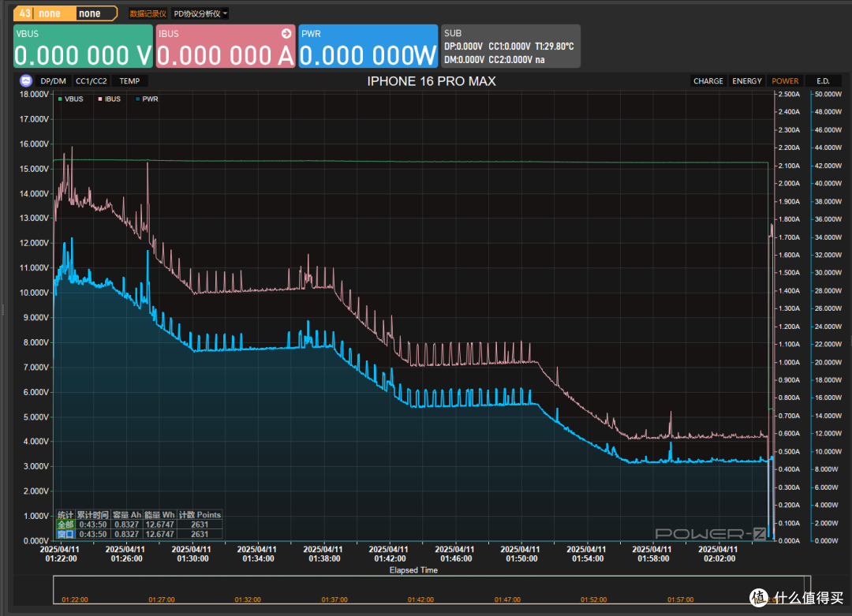
Task: Click the 窗口 statistics row label
Action: (65, 534)
